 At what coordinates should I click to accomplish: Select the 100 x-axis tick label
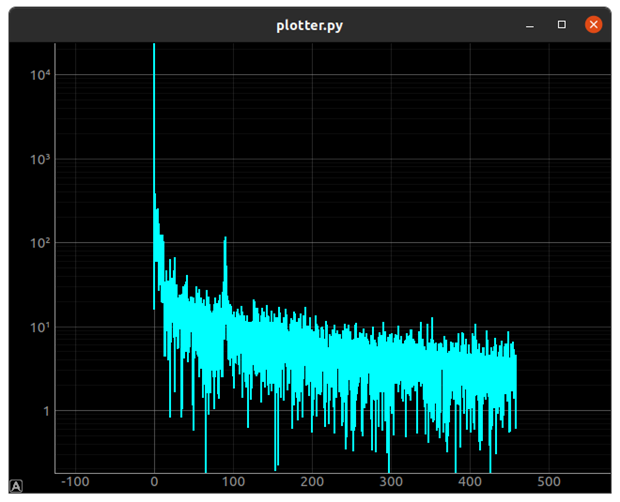(233, 482)
